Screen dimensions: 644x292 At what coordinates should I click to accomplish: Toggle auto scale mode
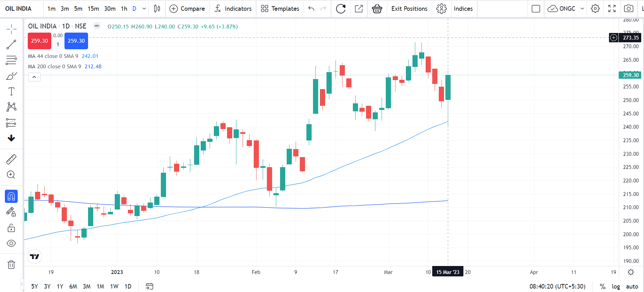tap(632, 286)
